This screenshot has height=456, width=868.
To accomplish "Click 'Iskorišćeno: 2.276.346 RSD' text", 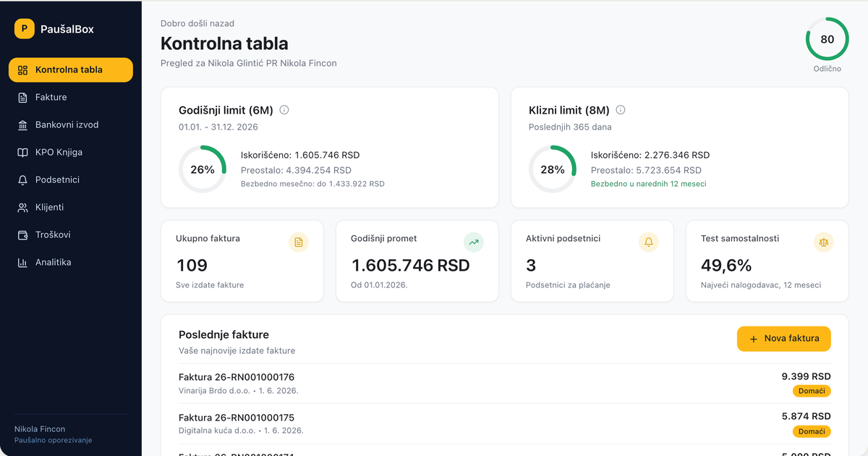I will [650, 155].
